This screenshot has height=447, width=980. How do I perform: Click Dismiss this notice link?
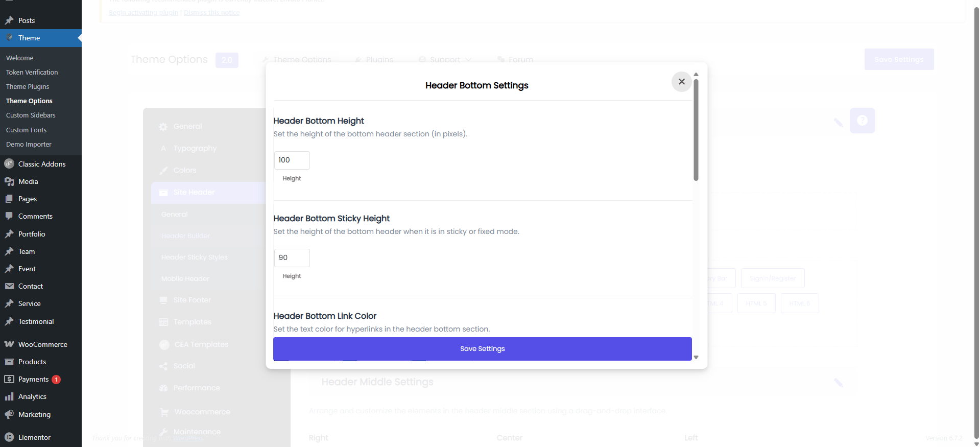pos(211,13)
